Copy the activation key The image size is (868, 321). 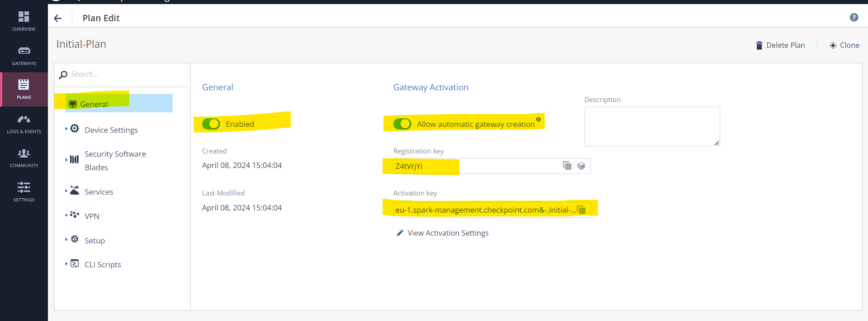[x=581, y=210]
